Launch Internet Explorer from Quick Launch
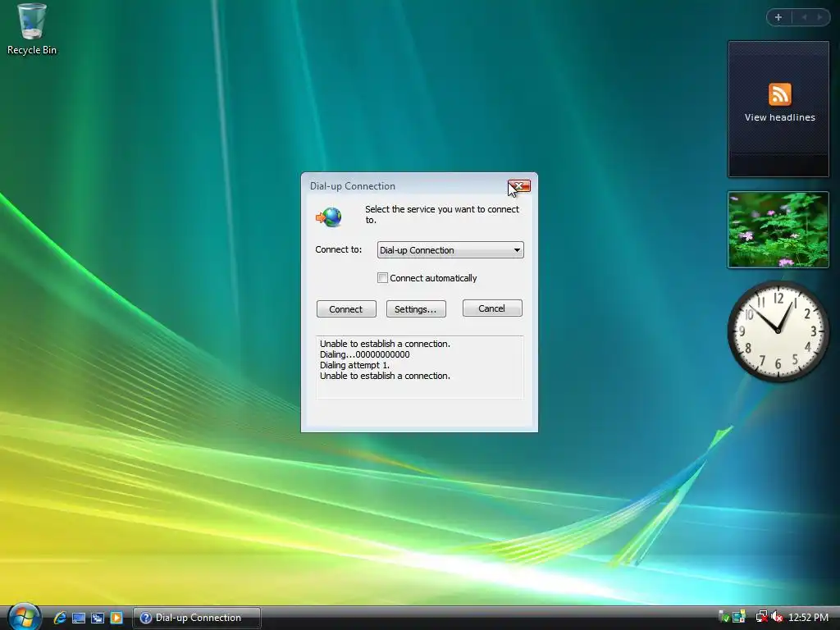 point(60,618)
